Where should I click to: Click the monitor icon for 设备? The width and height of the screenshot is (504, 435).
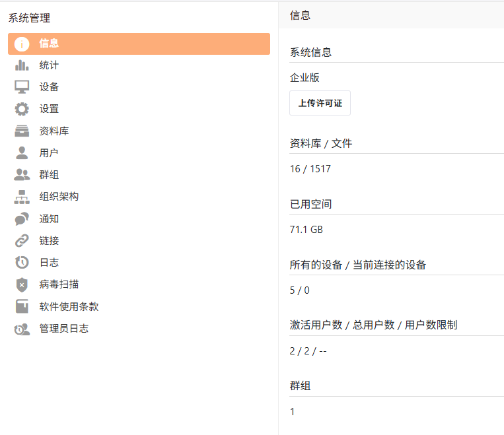(x=22, y=87)
